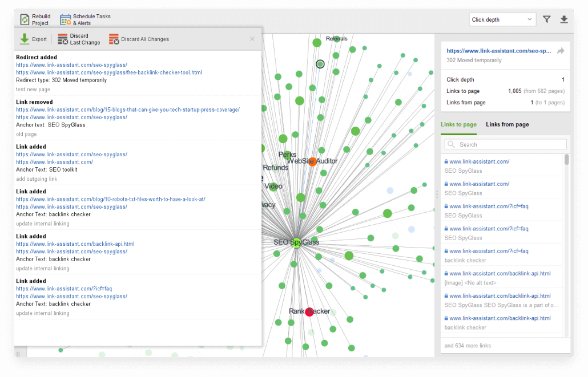Open Schedule Tasks & Alerts

coord(86,19)
